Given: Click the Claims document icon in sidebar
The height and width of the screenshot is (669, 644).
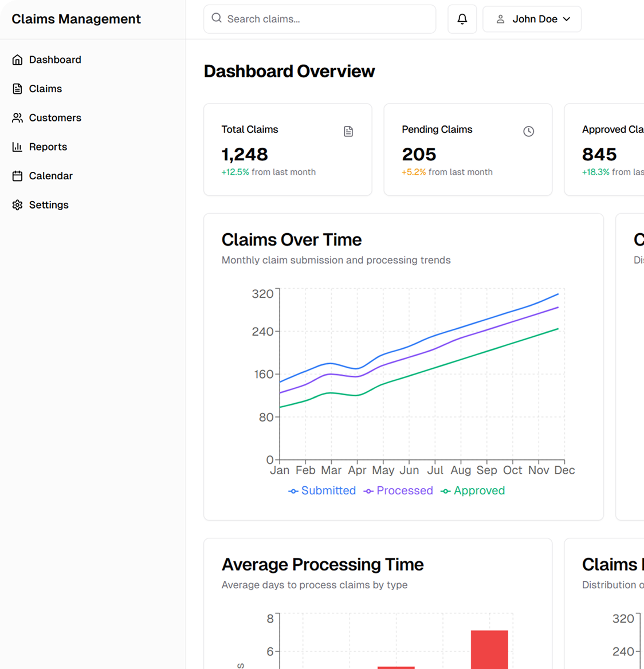Looking at the screenshot, I should click(18, 89).
